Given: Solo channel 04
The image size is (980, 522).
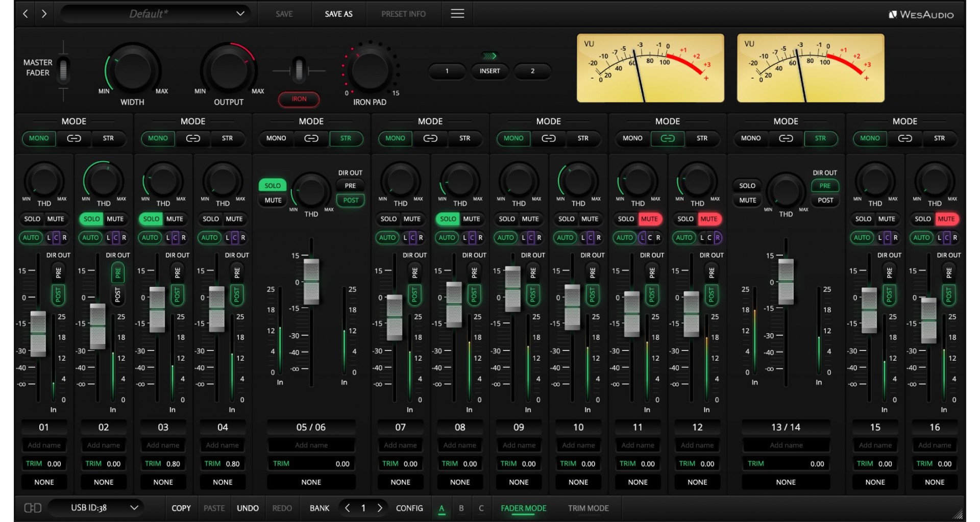Looking at the screenshot, I should [211, 219].
